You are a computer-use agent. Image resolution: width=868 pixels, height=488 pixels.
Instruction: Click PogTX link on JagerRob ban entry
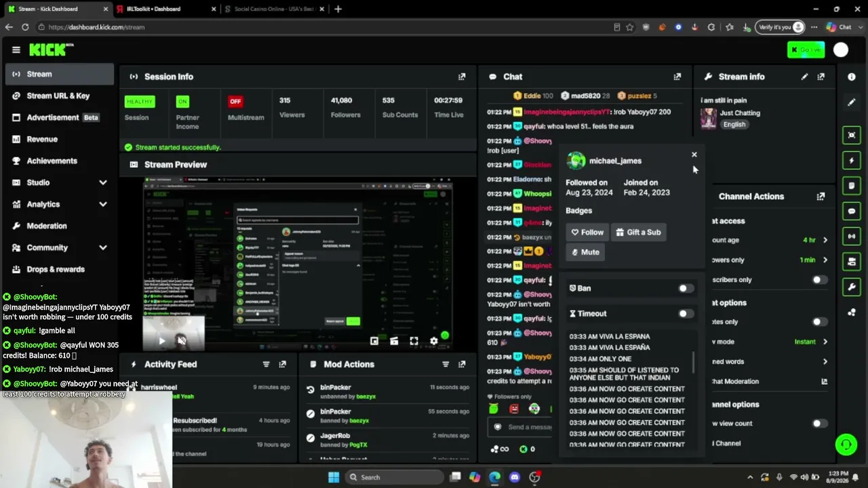(358, 445)
